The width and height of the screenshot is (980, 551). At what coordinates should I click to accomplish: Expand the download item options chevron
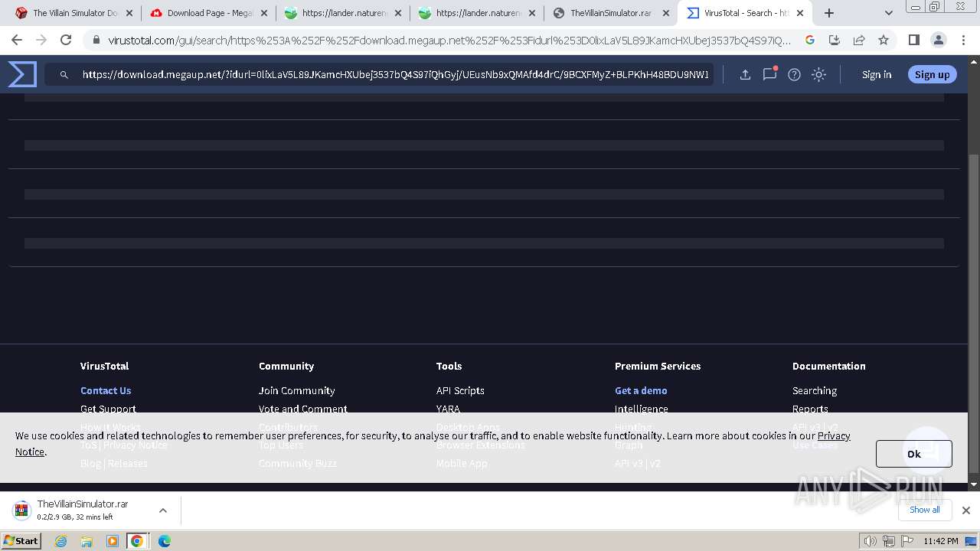click(163, 510)
